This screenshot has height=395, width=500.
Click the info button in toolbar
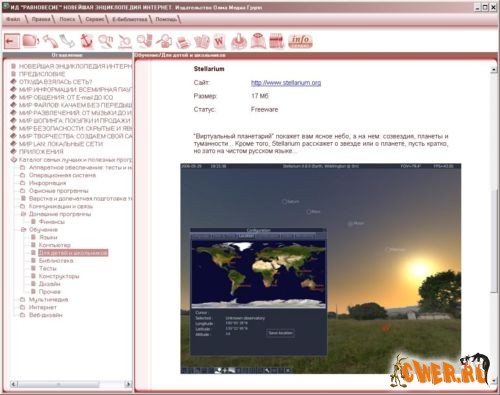[x=300, y=41]
